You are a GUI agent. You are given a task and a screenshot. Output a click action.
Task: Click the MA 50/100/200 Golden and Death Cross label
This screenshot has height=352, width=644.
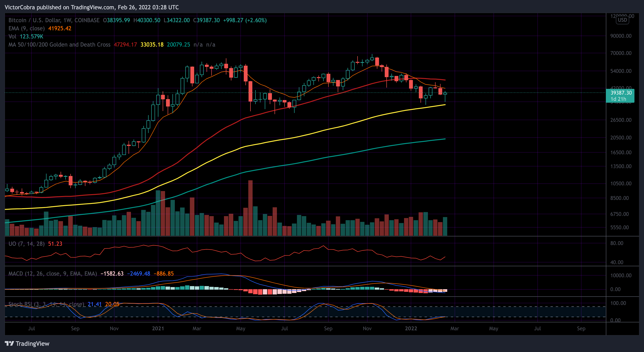pyautogui.click(x=59, y=45)
